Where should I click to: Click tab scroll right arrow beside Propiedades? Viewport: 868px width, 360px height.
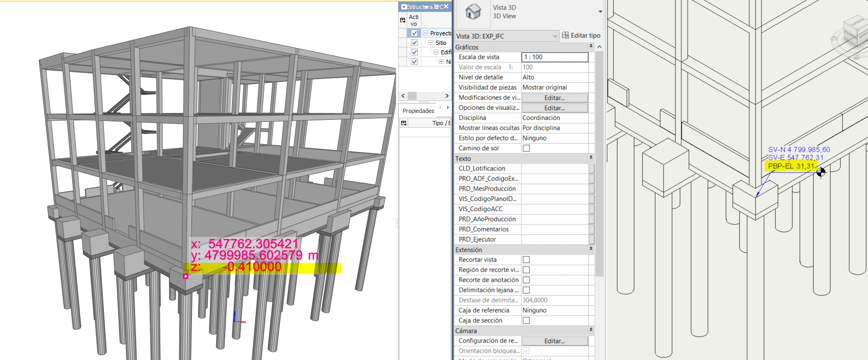[448, 108]
